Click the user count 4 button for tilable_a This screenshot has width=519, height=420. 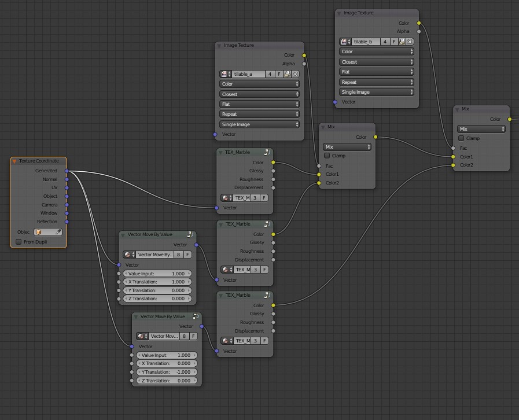(x=270, y=74)
